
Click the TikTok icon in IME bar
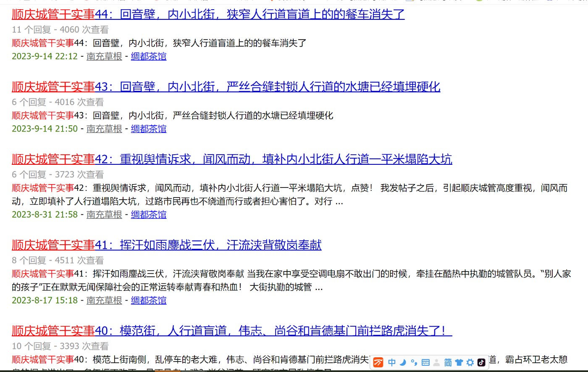tap(481, 362)
